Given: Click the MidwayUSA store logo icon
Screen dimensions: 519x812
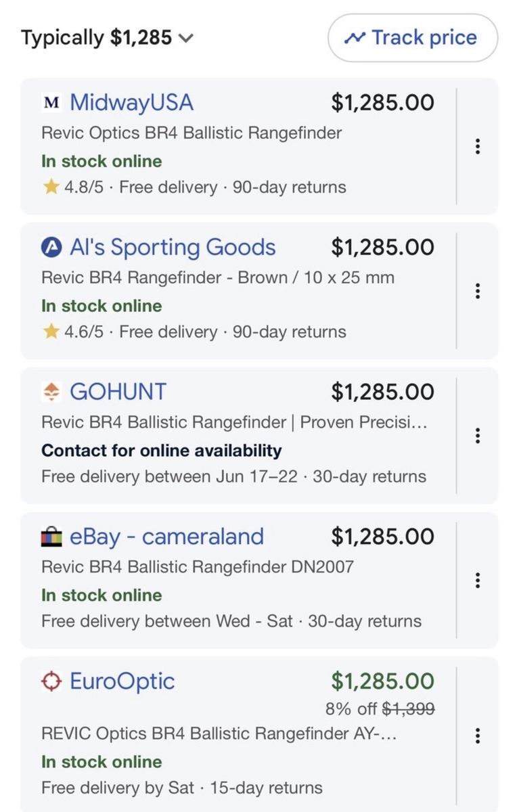Looking at the screenshot, I should click(51, 103).
